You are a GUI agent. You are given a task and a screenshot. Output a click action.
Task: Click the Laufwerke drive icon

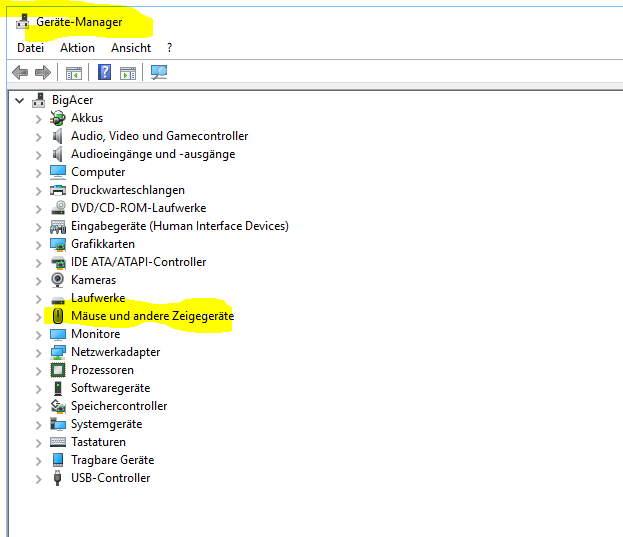[58, 300]
